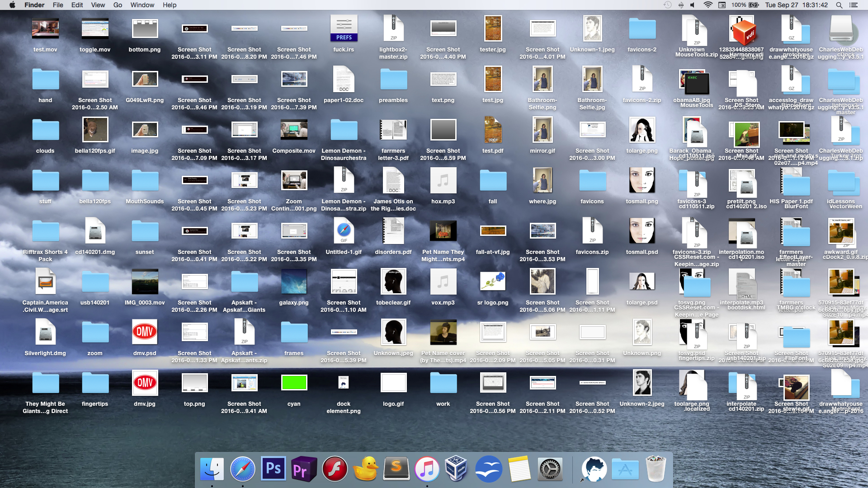Select the dmv.psd file thumbnail
The width and height of the screenshot is (868, 488).
pos(145,332)
